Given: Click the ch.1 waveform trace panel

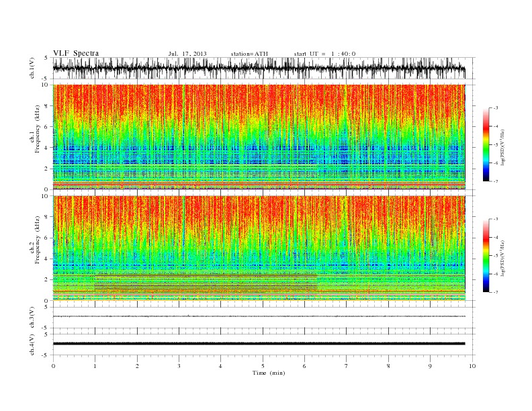Looking at the screenshot, I should pos(264,68).
